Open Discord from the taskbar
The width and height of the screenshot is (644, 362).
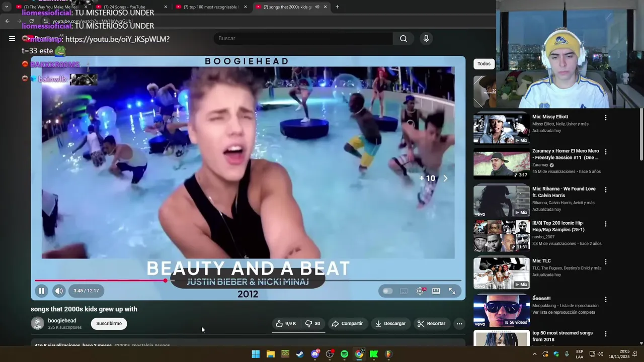(315, 354)
